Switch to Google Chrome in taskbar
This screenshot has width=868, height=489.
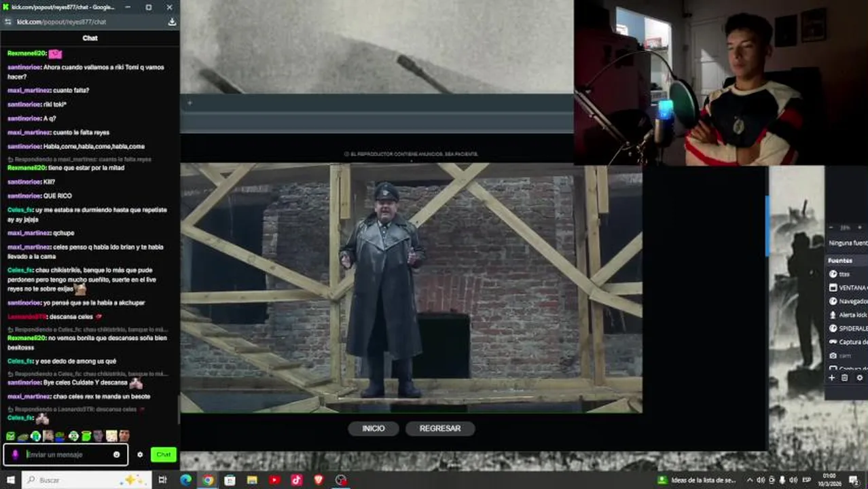coord(208,480)
